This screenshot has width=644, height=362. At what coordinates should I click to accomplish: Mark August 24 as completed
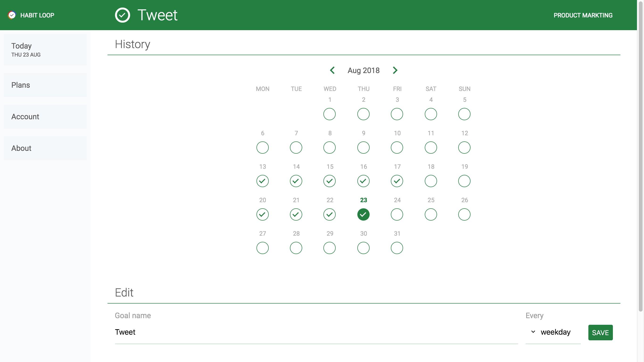(x=397, y=214)
